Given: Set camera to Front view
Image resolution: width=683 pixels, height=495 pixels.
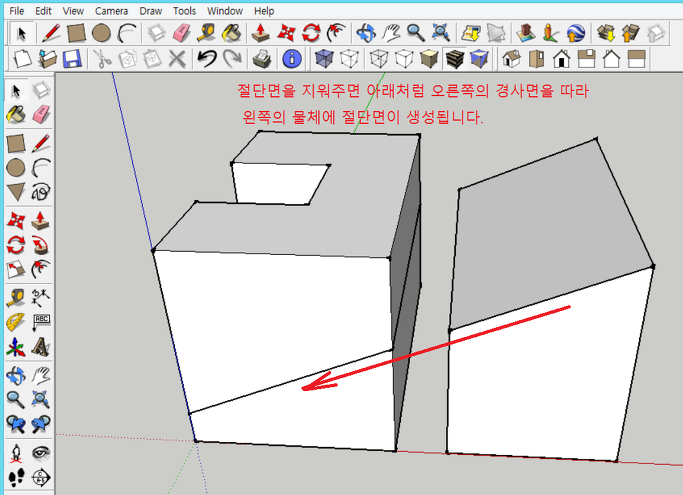Looking at the screenshot, I should (561, 59).
